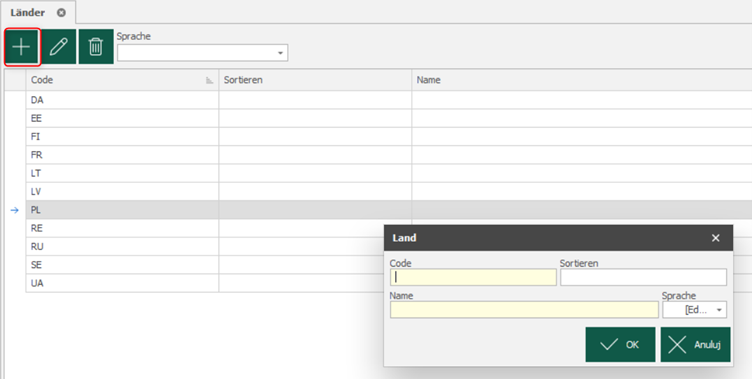Close the Land dialog with the X
Image resolution: width=752 pixels, height=379 pixels.
716,238
